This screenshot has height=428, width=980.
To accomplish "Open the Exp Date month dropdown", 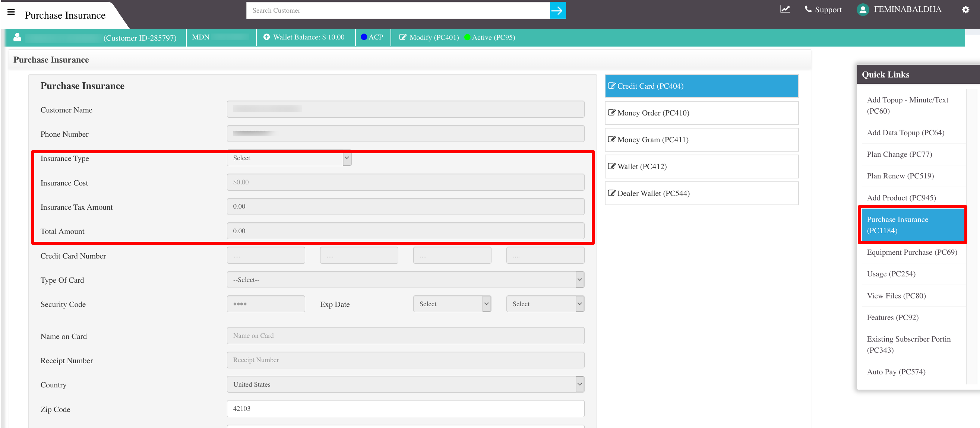I will (x=452, y=304).
